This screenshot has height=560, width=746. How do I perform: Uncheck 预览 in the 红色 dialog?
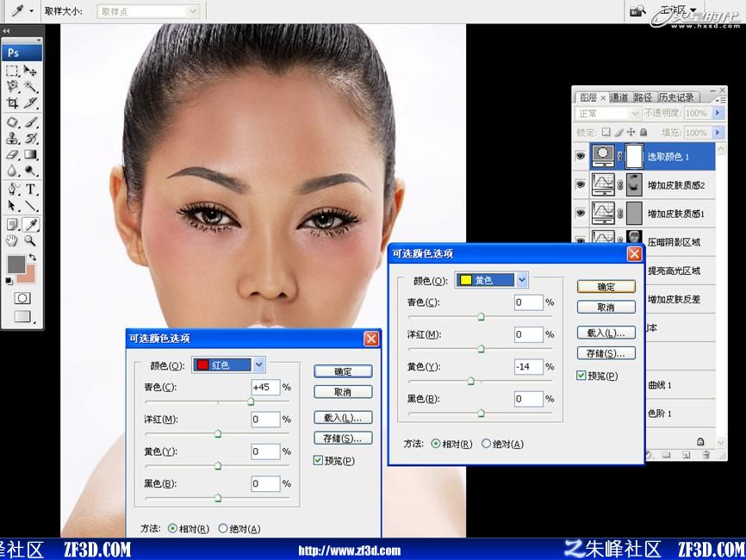coord(318,460)
